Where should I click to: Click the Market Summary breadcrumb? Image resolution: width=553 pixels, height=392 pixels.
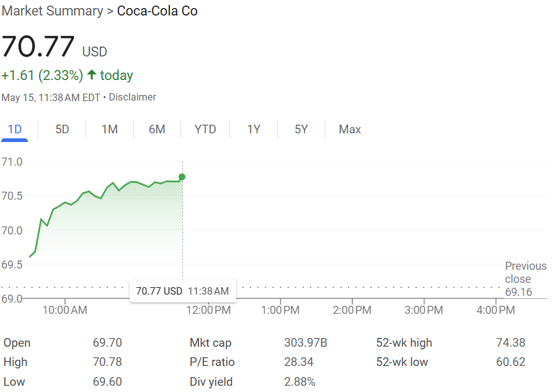tap(52, 11)
